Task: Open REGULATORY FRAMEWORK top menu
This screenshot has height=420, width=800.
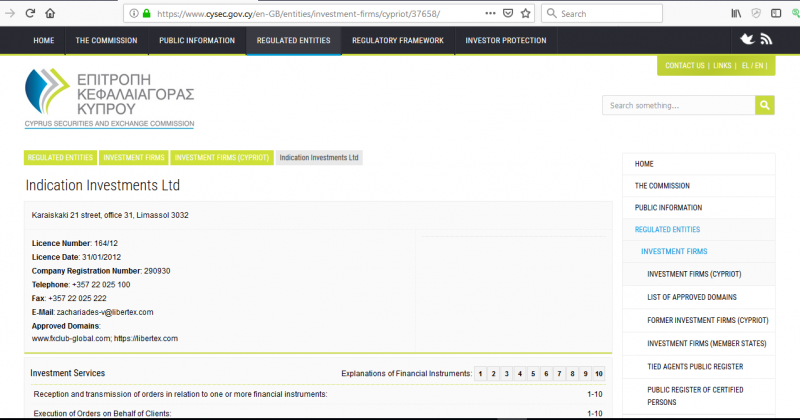Action: (x=398, y=40)
